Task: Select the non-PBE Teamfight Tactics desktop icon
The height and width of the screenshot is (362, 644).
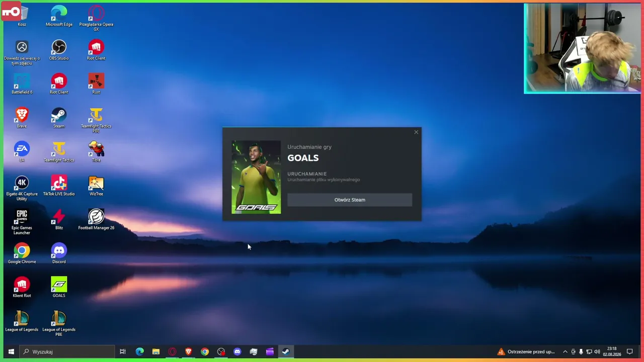Action: coord(59,152)
